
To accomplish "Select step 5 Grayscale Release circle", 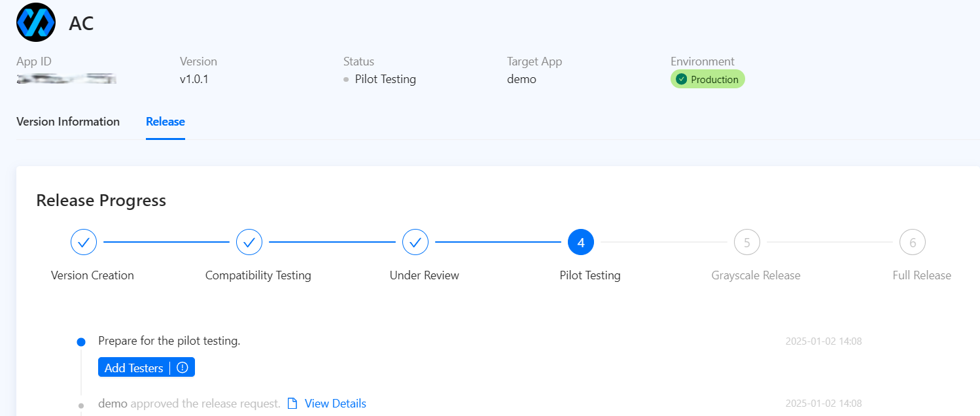I will click(x=747, y=243).
